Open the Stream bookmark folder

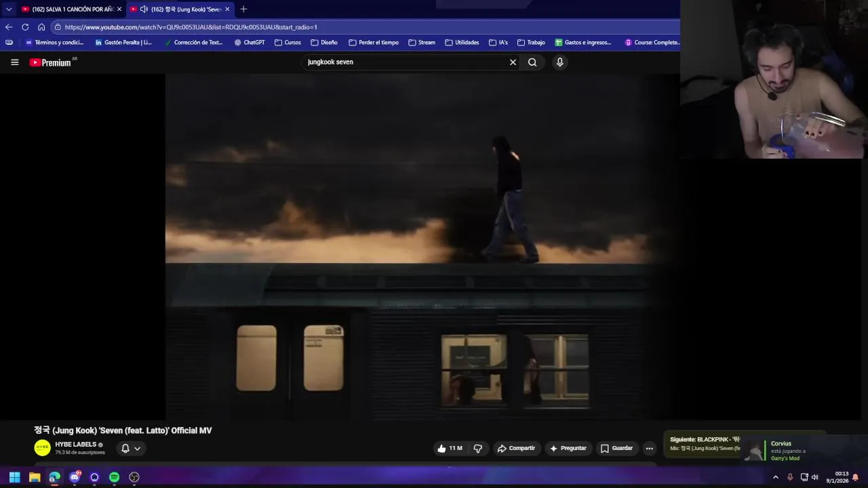[x=422, y=42]
